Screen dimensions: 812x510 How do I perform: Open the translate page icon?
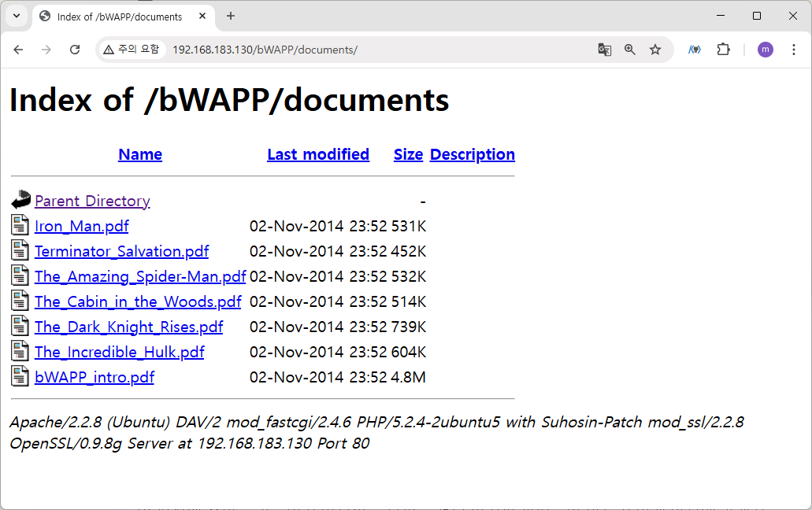tap(604, 50)
